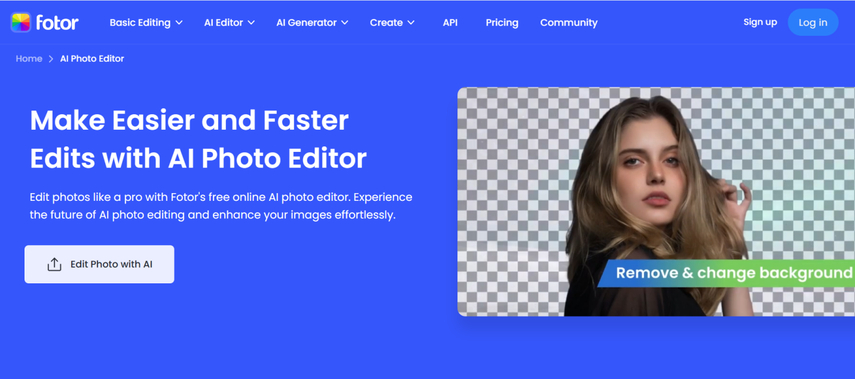855x379 pixels.
Task: Expand the AI Editor chevron arrow
Action: [x=251, y=23]
